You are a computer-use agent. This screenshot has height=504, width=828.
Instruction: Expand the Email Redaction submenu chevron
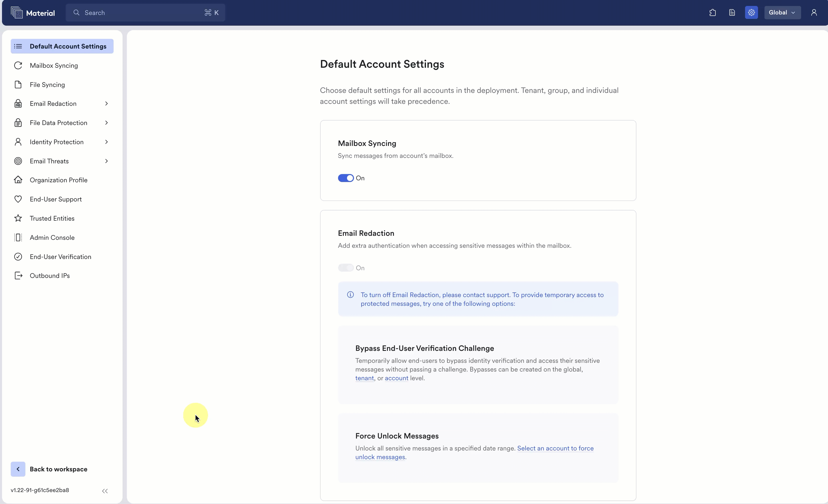coord(107,104)
